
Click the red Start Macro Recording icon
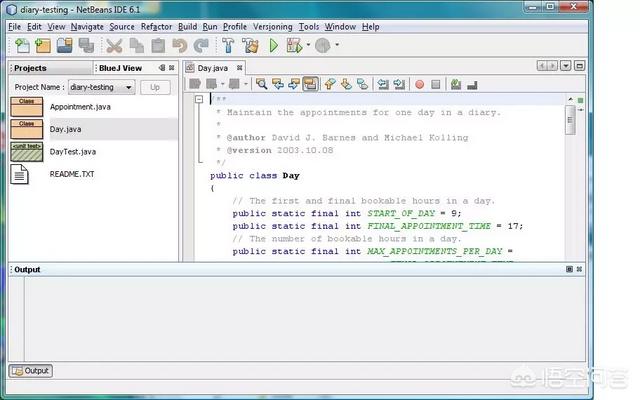(419, 84)
